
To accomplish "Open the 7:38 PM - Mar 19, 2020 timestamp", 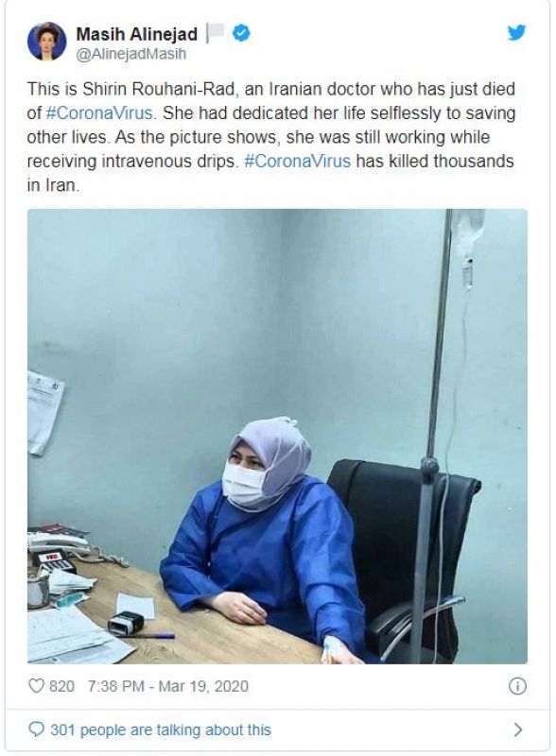I will pos(168,686).
